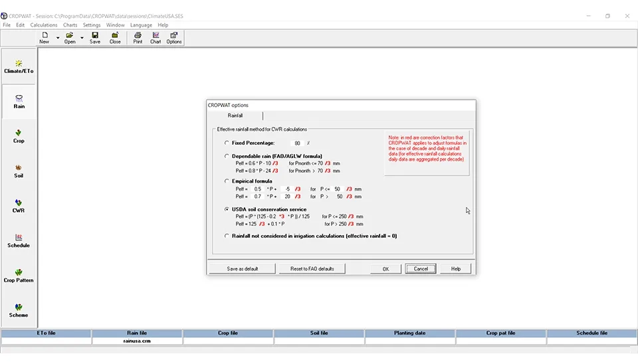Open the Climate/ETo module in sidebar
Image resolution: width=638 pixels, height=364 pixels.
tap(19, 66)
